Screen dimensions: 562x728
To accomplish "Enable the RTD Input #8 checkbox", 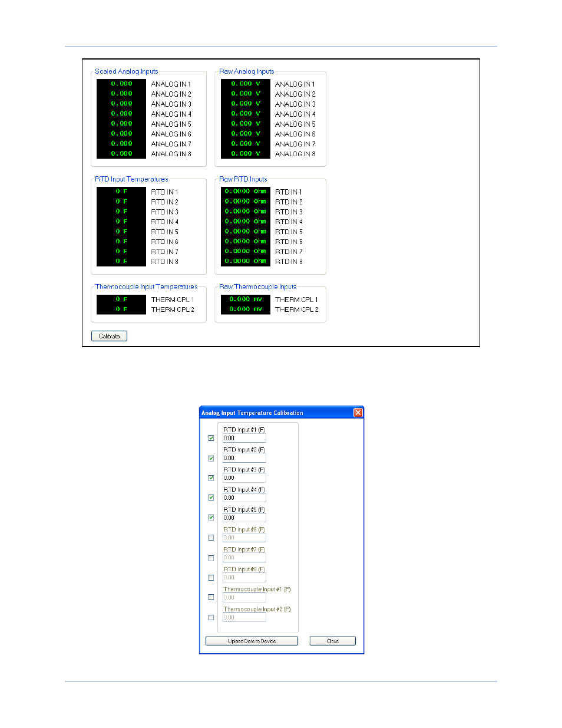I will coord(211,578).
